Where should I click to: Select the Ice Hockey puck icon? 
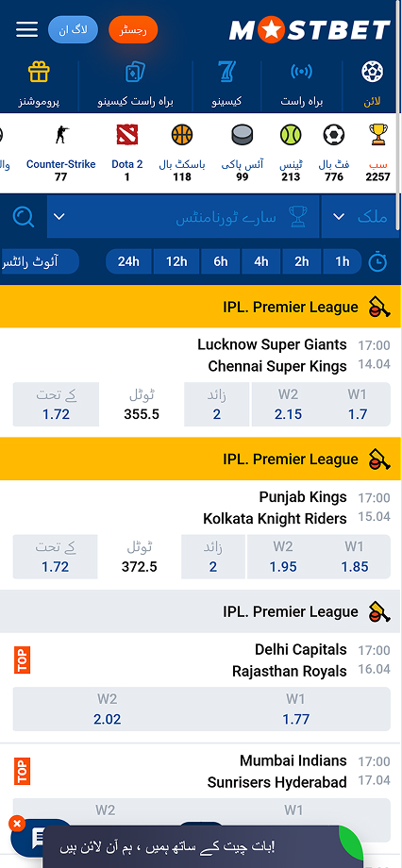242,135
